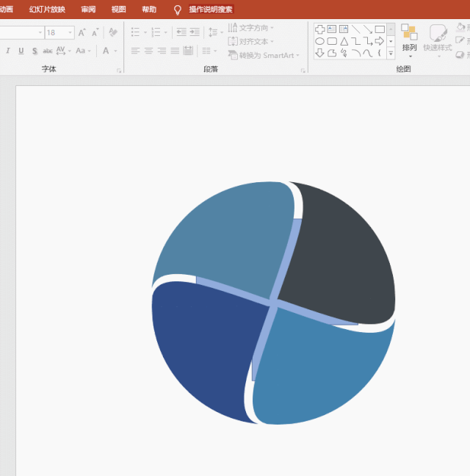Click the clear formatting icon
The image size is (470, 476).
click(112, 32)
